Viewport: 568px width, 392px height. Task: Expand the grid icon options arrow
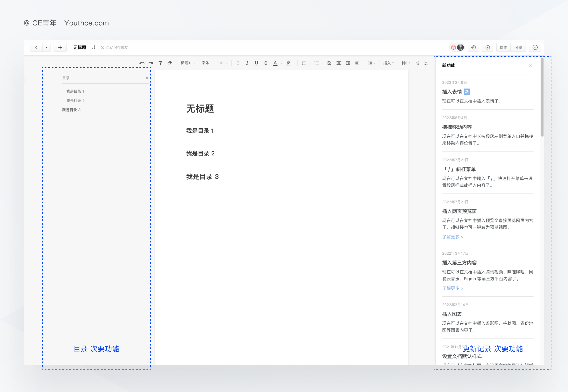[x=409, y=63]
